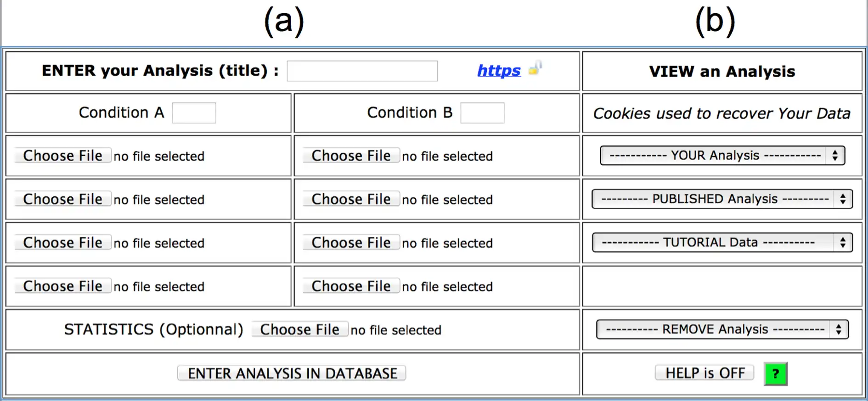This screenshot has width=868, height=401.
Task: Choose the first file for Condition A
Action: coord(63,156)
